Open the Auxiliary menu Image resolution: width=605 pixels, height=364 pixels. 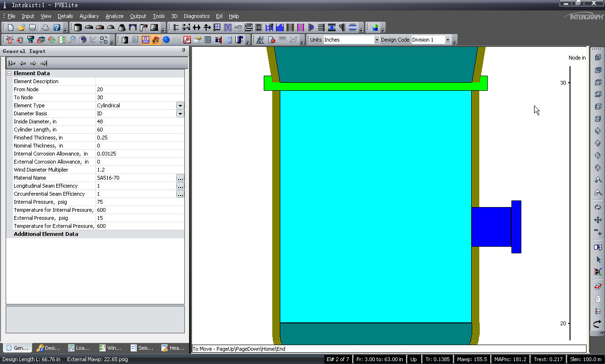click(x=89, y=16)
